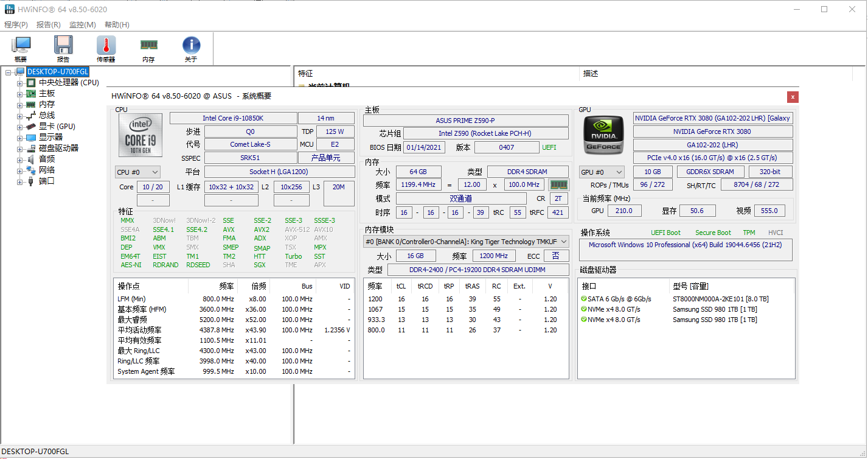
Task: Click the Intel Core i9 logo image
Action: (141, 136)
